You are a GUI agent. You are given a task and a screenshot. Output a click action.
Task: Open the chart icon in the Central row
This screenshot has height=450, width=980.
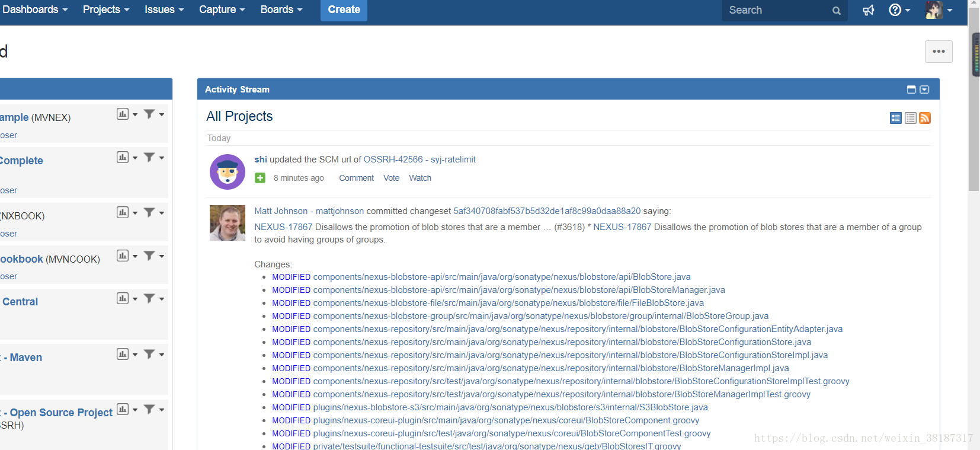[x=123, y=298]
